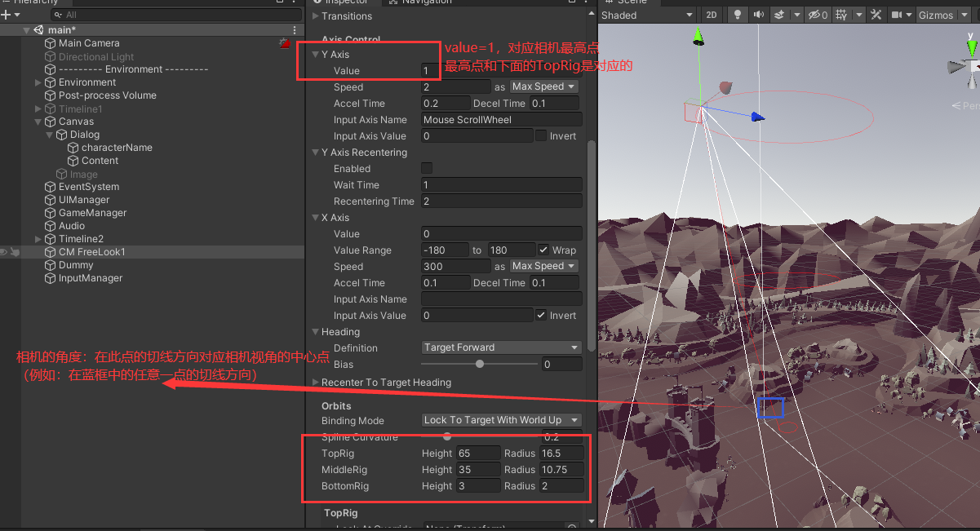The width and height of the screenshot is (980, 531).
Task: Click the create object plus icon in Hierarchy
Action: [7, 15]
